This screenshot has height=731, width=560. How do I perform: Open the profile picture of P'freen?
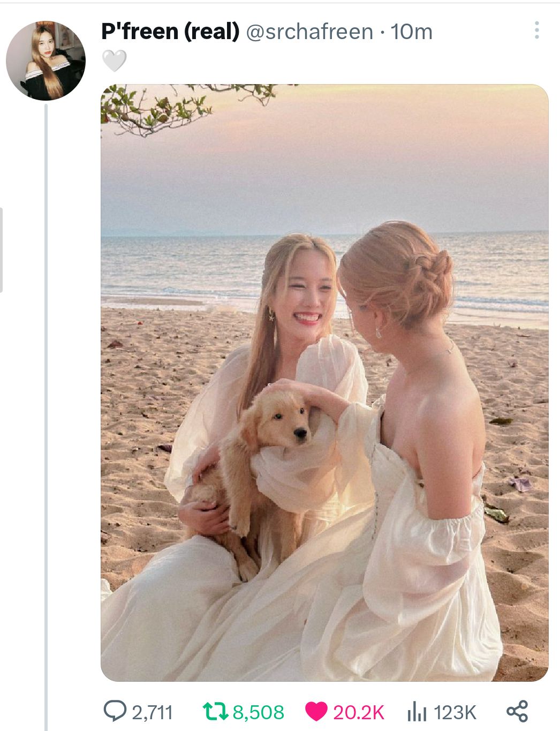point(46,61)
